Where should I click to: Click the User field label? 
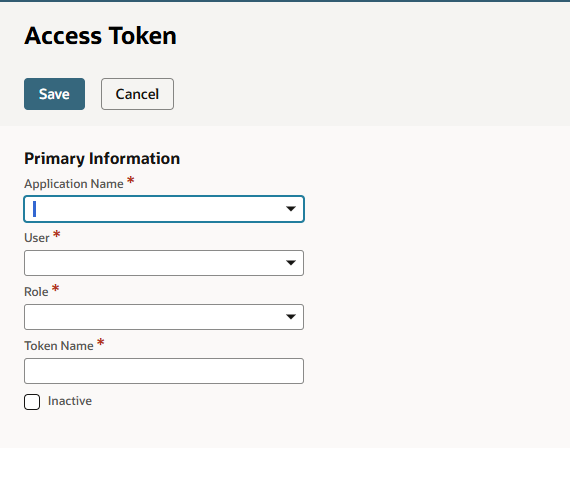37,238
